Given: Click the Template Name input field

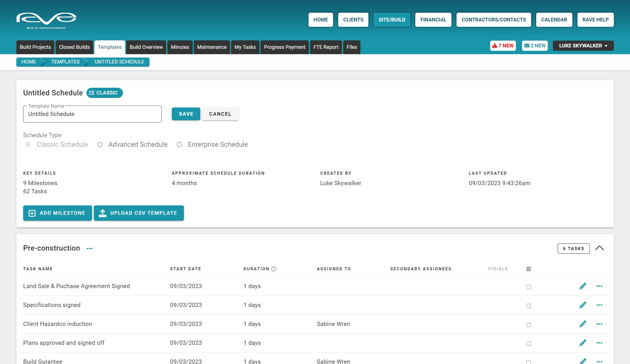Looking at the screenshot, I should (92, 114).
